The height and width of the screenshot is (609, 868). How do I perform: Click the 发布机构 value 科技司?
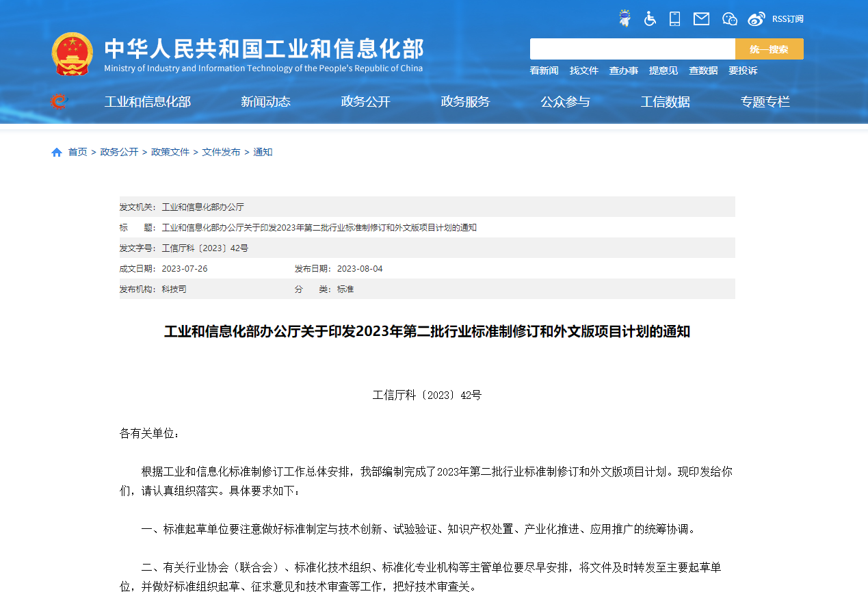pos(174,289)
